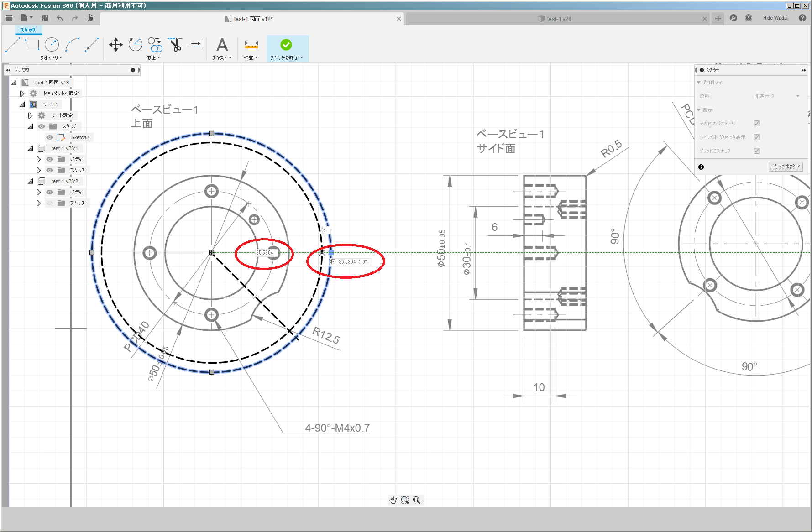
Task: Open the ジオメトリ dropdown menu
Action: [51, 58]
